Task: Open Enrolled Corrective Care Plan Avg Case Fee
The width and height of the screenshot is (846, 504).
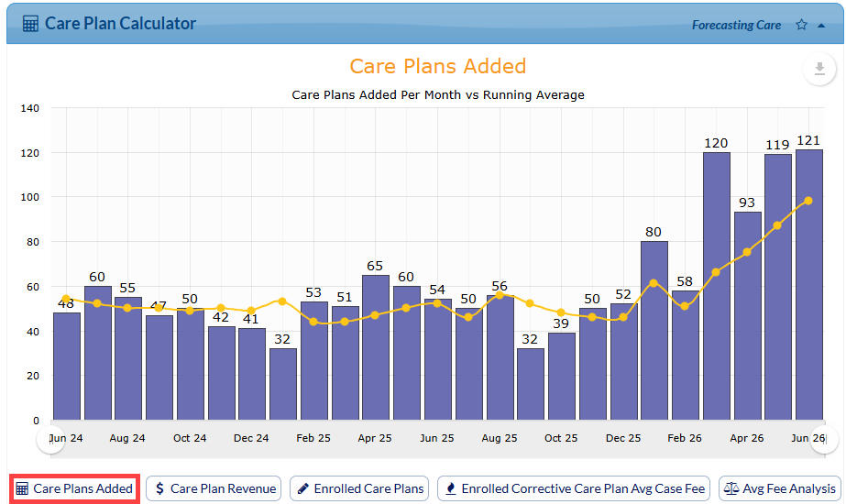Action: pos(574,489)
